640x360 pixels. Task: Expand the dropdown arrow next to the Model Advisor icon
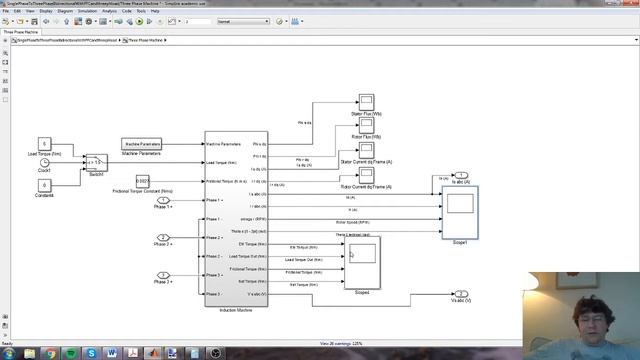click(286, 21)
